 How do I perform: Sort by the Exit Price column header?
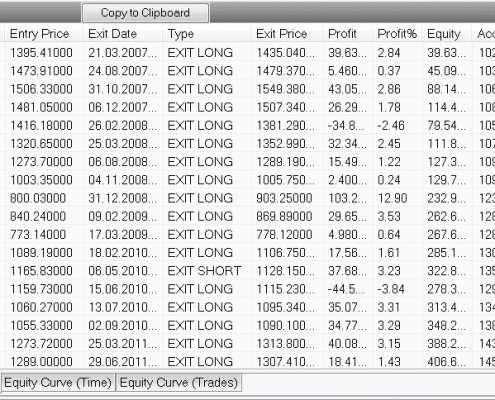point(287,34)
